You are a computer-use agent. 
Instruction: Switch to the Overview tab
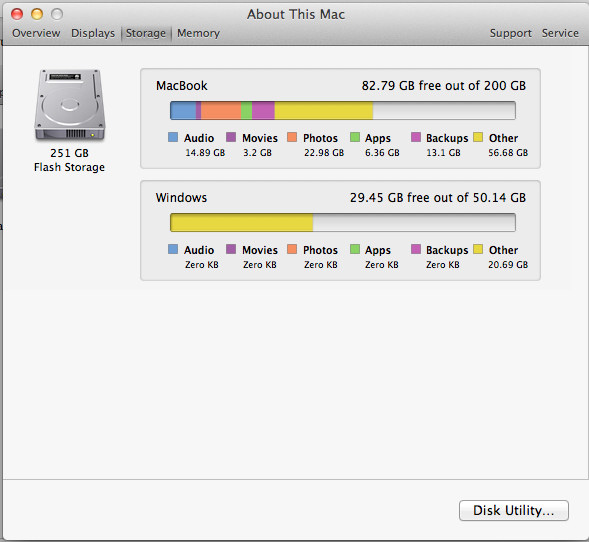pos(36,33)
